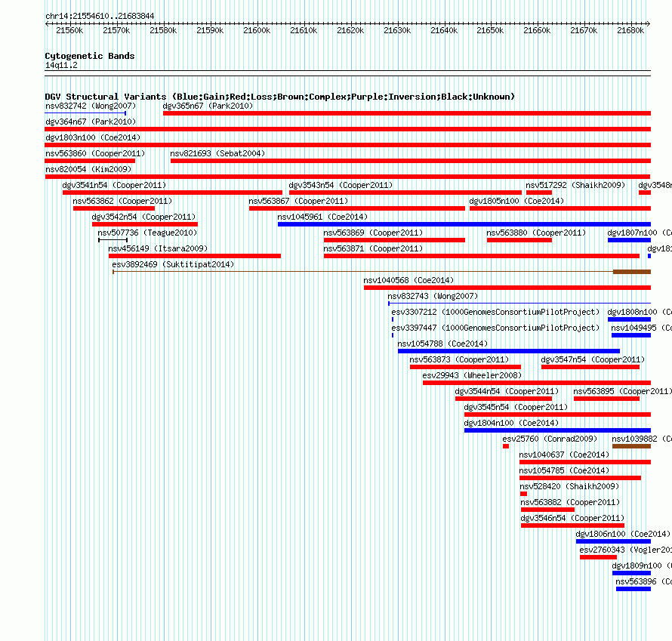Select dgv3546n54 (Cooper2011) label
Image resolution: width=672 pixels, height=641 pixels.
tap(572, 518)
